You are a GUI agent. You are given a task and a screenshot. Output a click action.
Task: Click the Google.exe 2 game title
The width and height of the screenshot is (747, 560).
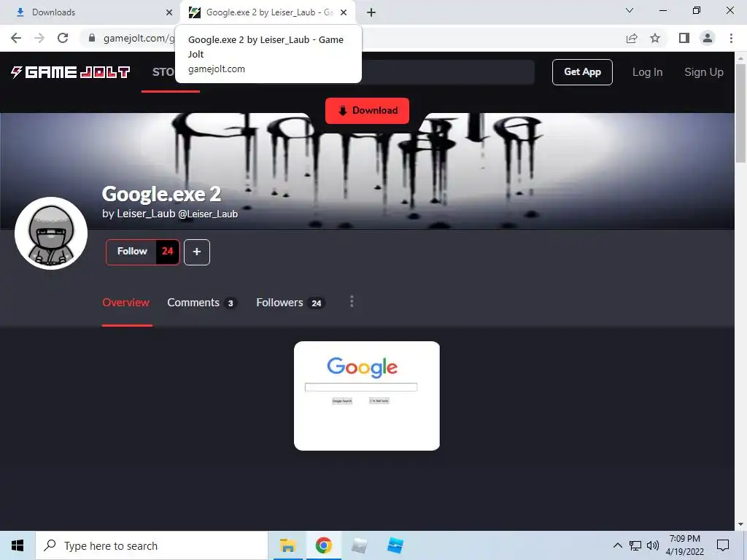point(161,194)
